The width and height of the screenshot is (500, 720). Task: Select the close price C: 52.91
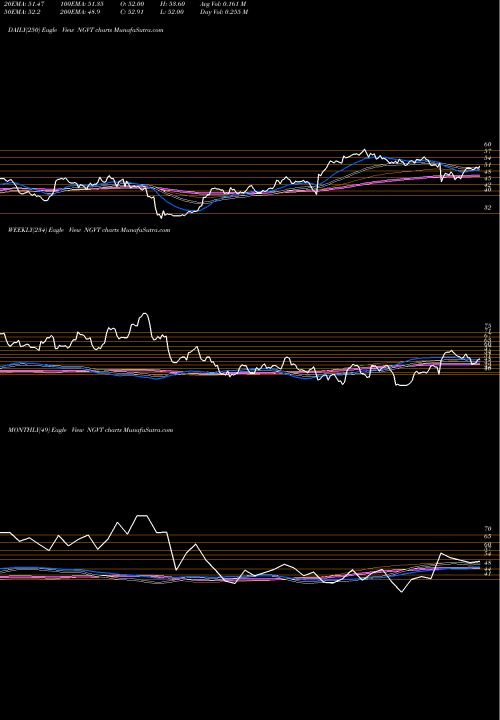click(x=132, y=12)
